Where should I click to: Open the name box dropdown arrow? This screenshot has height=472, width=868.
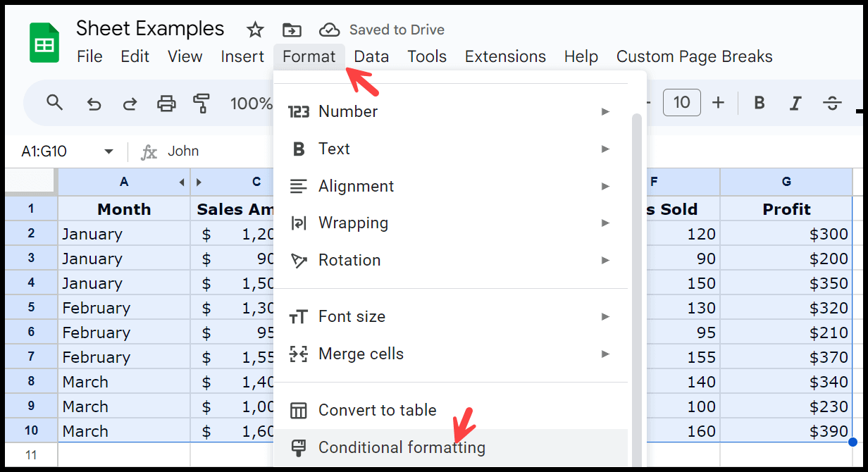(108, 151)
